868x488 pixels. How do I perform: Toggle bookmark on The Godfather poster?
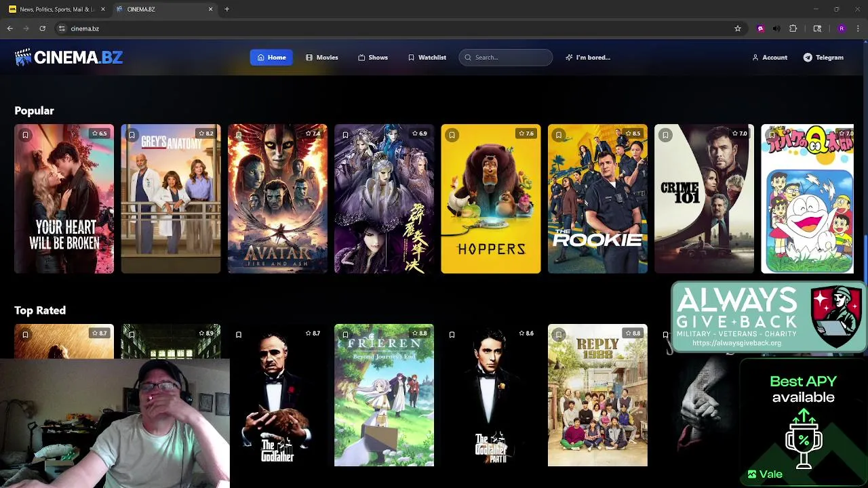pos(239,334)
